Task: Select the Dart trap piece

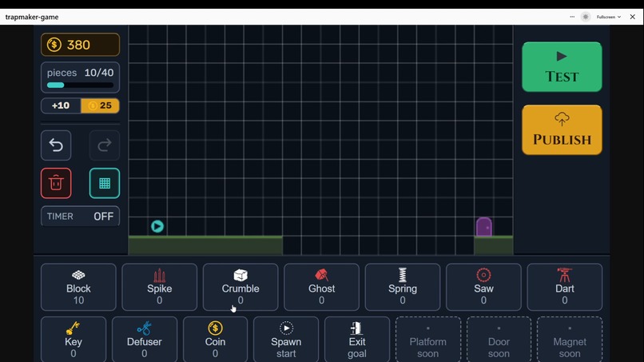Action: point(565,287)
